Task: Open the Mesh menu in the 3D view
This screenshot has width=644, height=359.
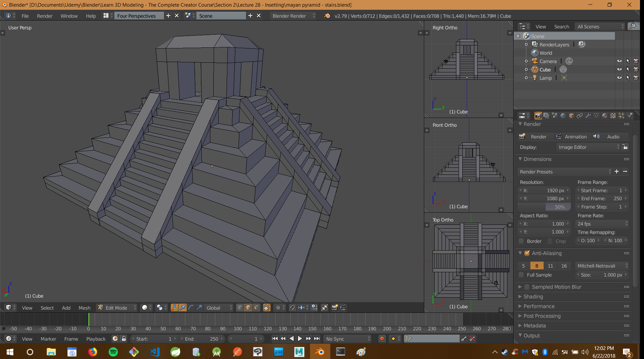Action: 84,308
